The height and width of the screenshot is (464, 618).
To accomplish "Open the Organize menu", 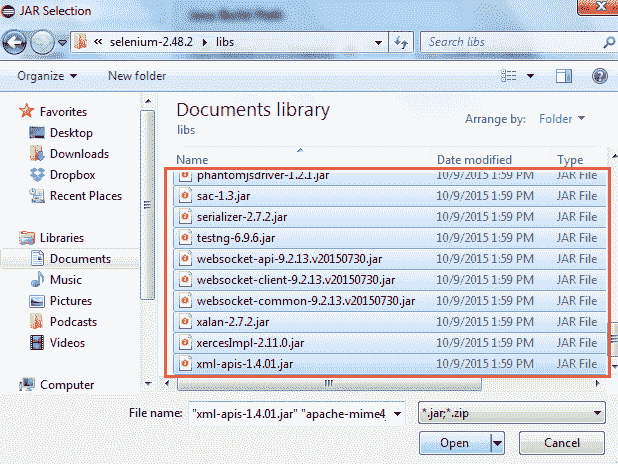I will pyautogui.click(x=47, y=76).
